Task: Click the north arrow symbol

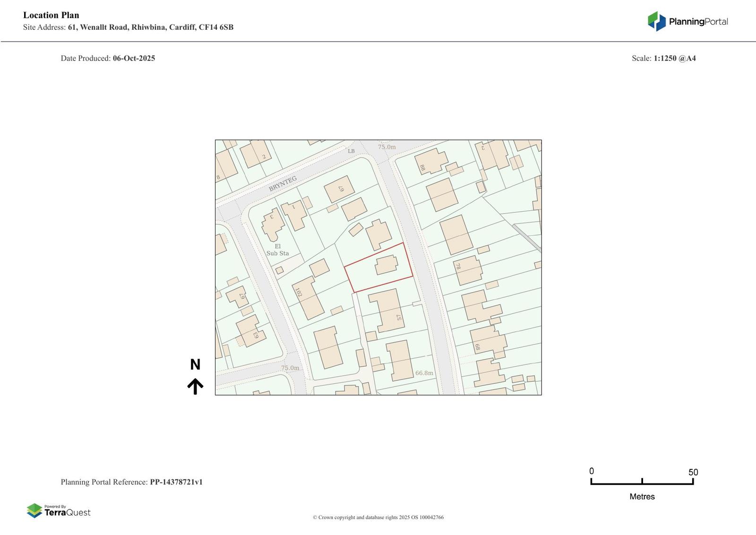Action: (x=195, y=386)
